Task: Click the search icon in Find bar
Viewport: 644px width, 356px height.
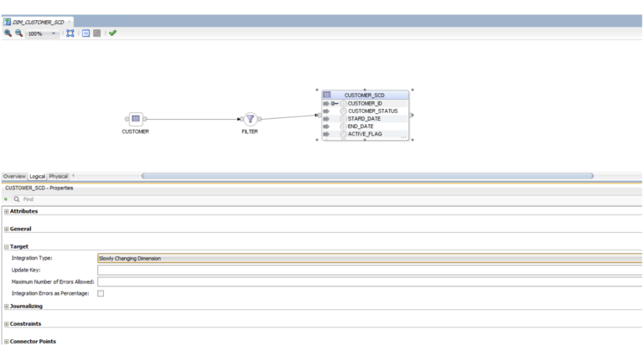Action: click(x=17, y=199)
